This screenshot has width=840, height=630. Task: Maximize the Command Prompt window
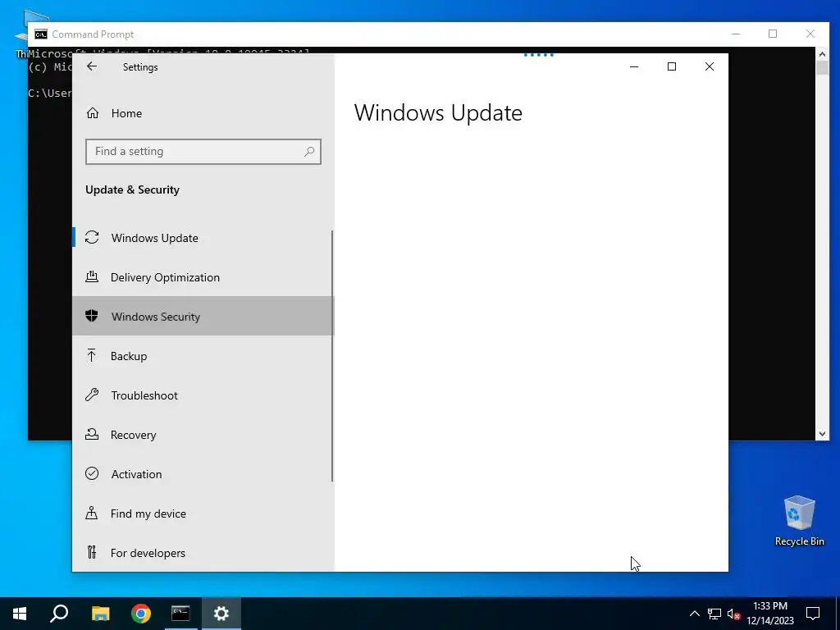click(x=773, y=34)
